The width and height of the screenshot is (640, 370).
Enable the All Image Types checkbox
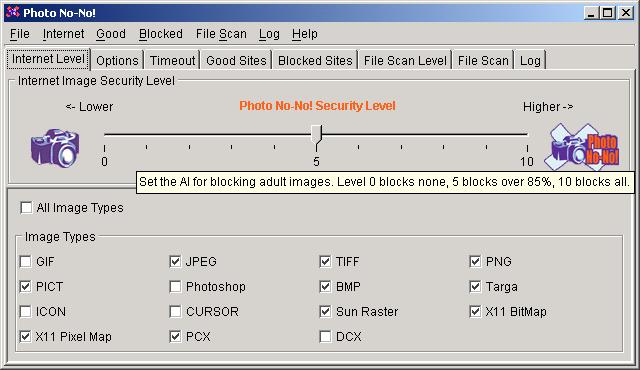coord(26,208)
